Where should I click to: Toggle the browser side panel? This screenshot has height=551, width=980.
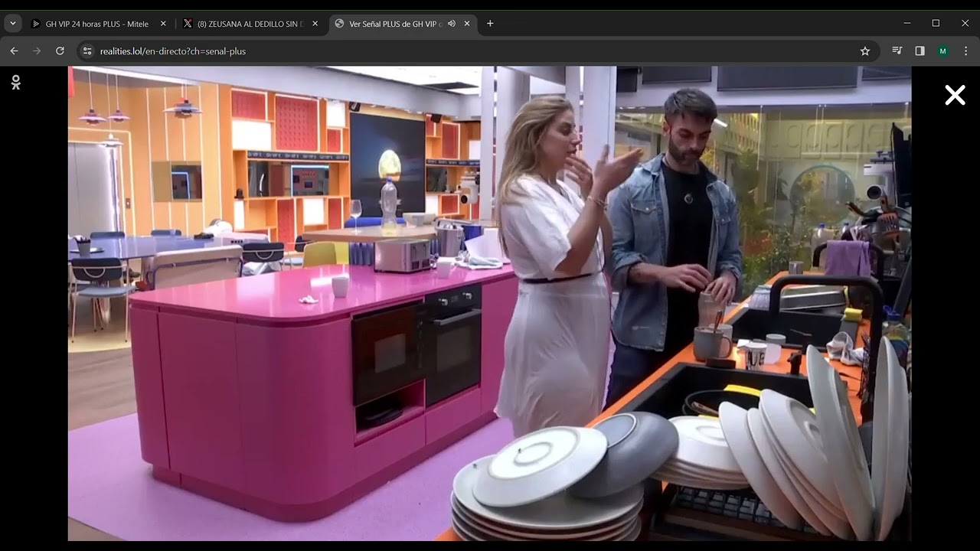tap(920, 51)
